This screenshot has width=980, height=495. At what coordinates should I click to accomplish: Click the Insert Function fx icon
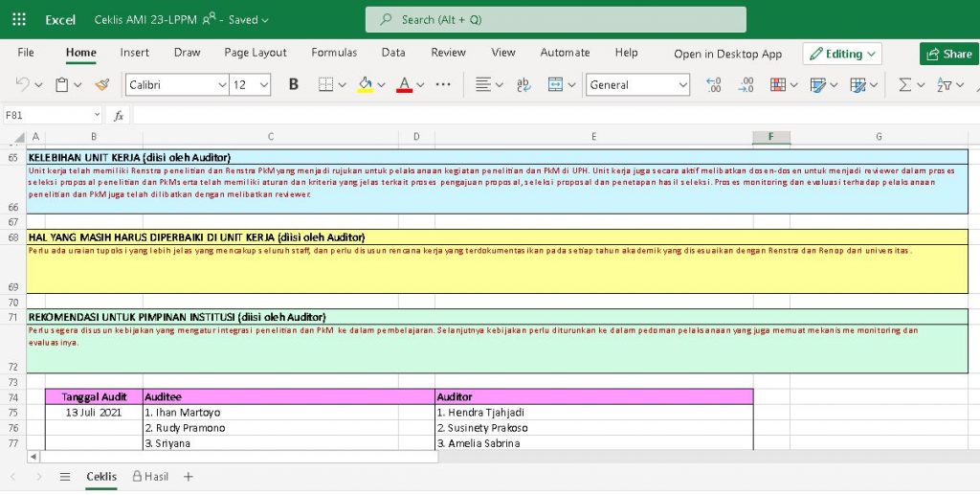119,116
